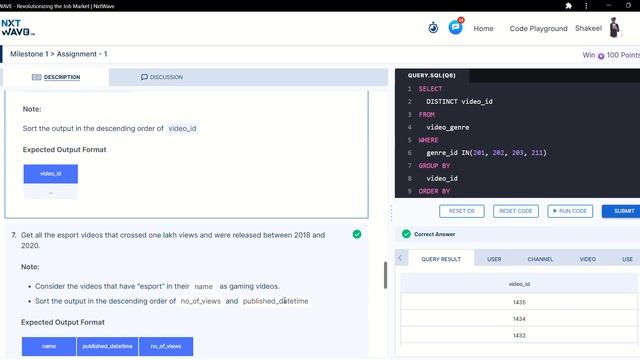
Task: Switch to the Discussion tab
Action: 162,77
